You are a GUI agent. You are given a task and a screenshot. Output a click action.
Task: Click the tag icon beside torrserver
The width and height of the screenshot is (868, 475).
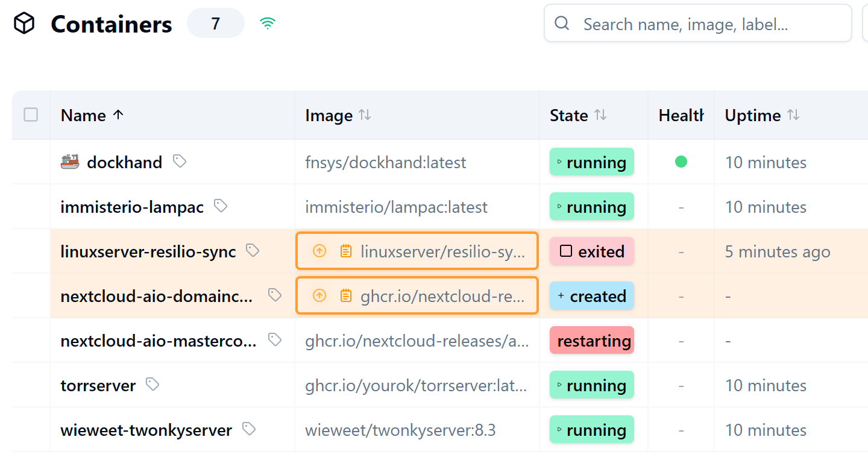pyautogui.click(x=153, y=384)
